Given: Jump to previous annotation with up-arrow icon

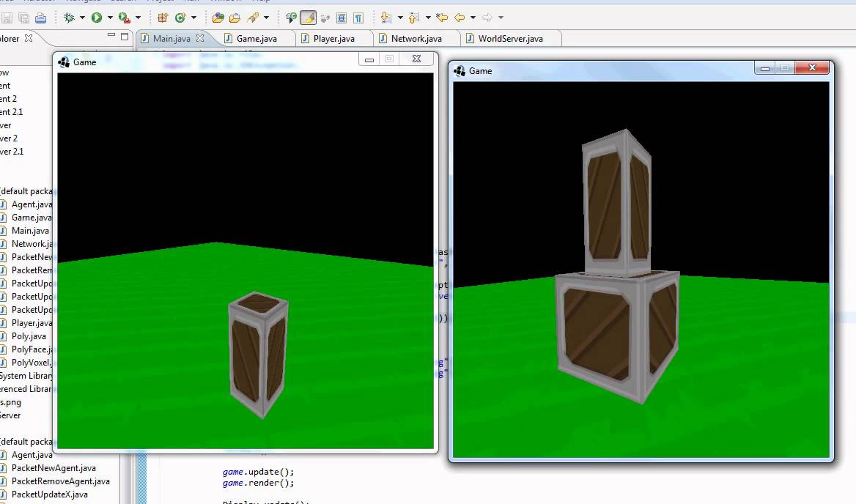Looking at the screenshot, I should coord(414,18).
